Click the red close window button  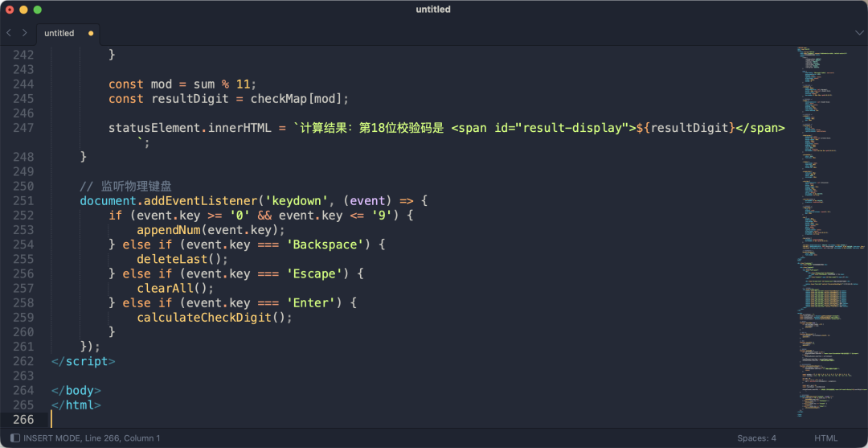10,10
